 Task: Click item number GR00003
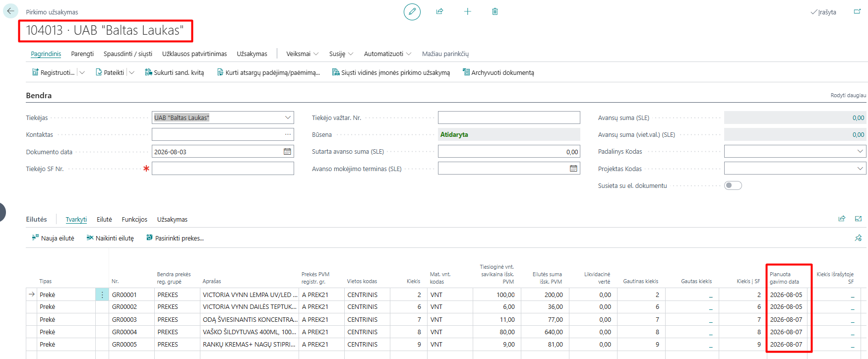(x=124, y=320)
